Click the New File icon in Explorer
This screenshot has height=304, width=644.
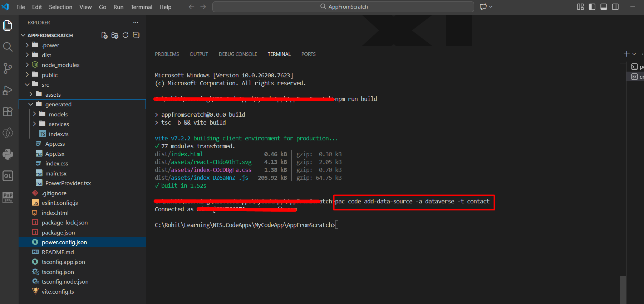tap(104, 35)
